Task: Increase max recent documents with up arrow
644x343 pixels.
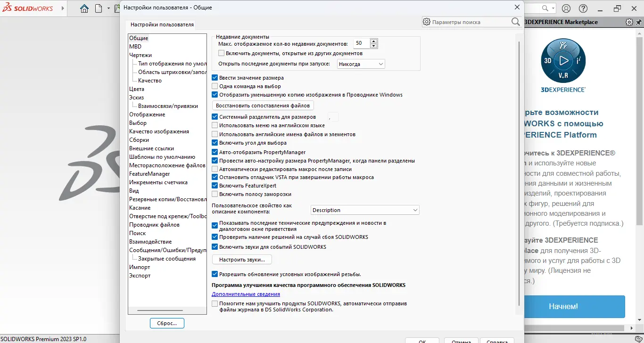Action: click(374, 41)
